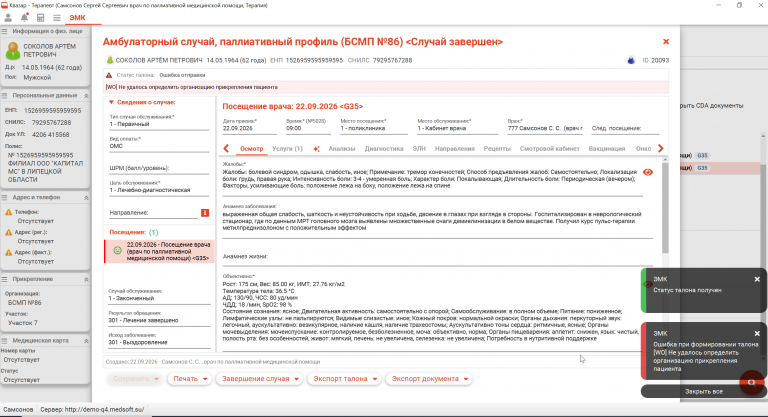Switch to the ЭЛН tab
Screen dimensions: 768x417
[x=419, y=148]
